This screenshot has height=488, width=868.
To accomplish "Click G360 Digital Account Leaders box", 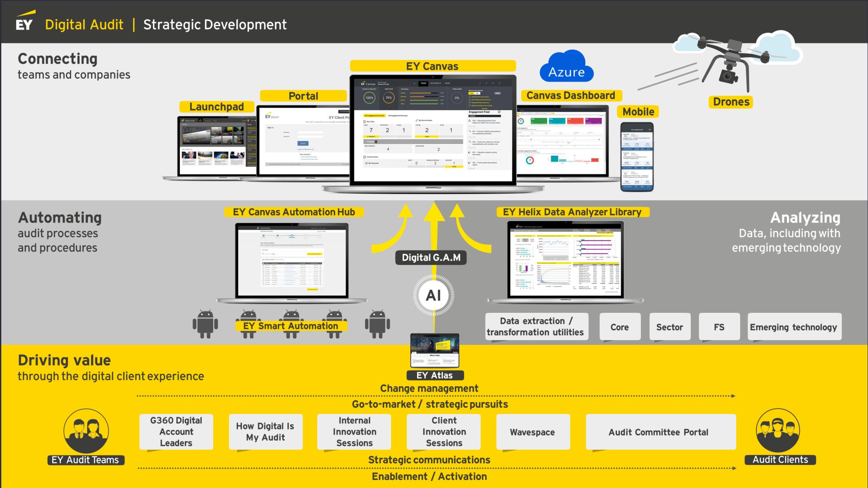I will pos(176,432).
